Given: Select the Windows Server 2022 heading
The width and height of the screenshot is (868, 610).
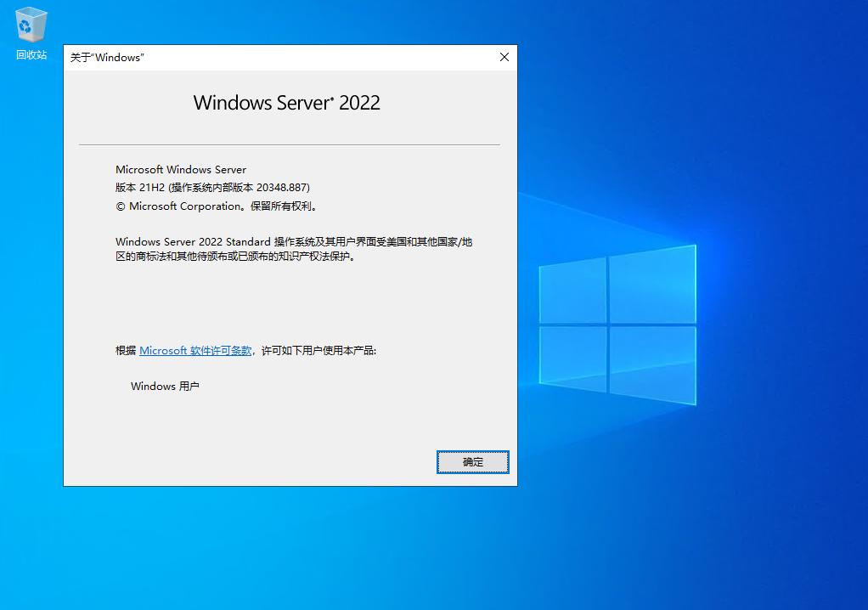Looking at the screenshot, I should (286, 103).
